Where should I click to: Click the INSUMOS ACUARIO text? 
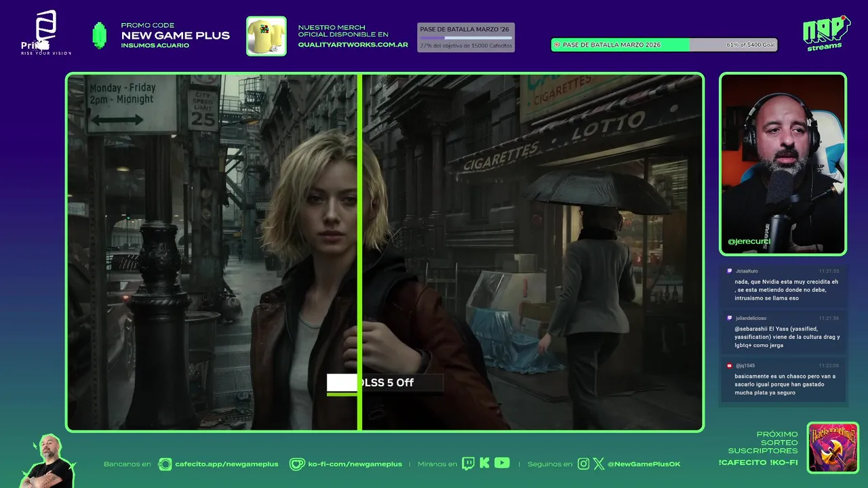[155, 45]
